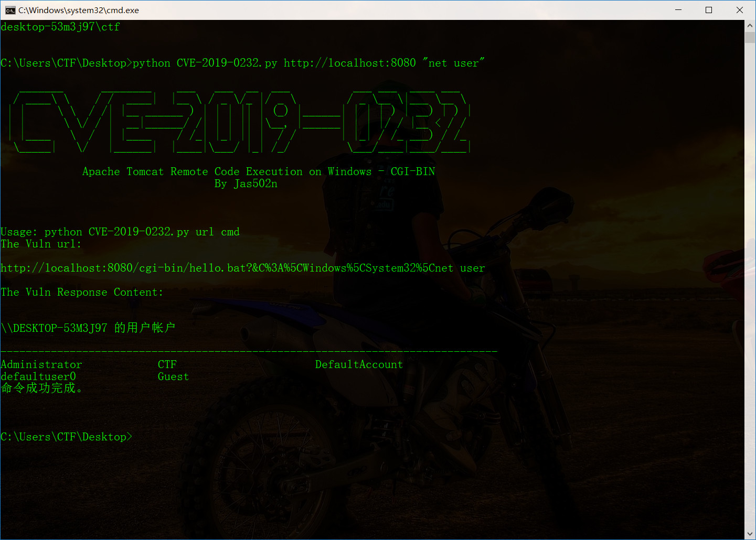This screenshot has width=756, height=540.
Task: Click the 'http://localhost:8080/cgi-bin/hello.bat' URL line
Action: click(243, 268)
